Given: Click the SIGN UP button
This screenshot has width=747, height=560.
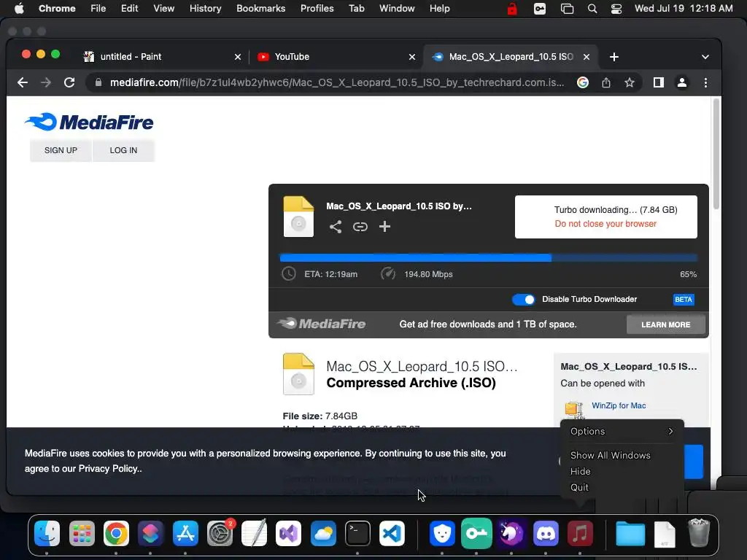Looking at the screenshot, I should click(61, 150).
